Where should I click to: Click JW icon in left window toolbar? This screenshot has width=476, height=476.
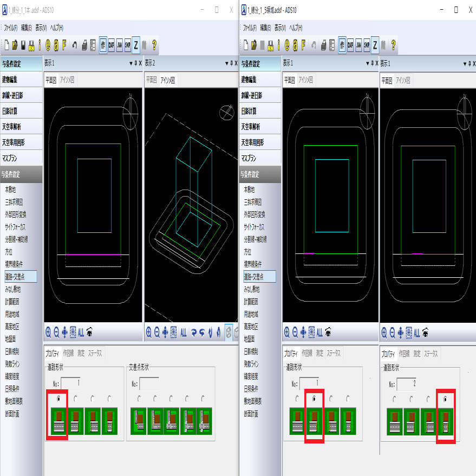click(120, 45)
